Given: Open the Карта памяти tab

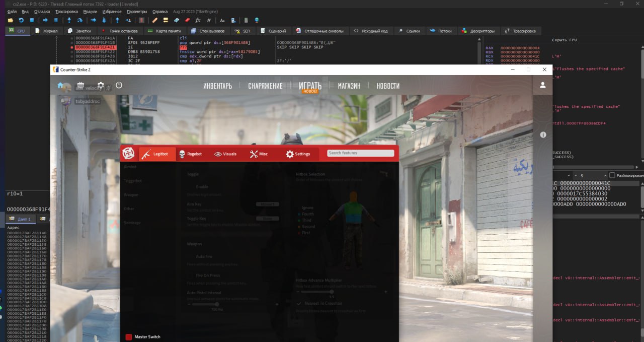Looking at the screenshot, I should coord(165,31).
